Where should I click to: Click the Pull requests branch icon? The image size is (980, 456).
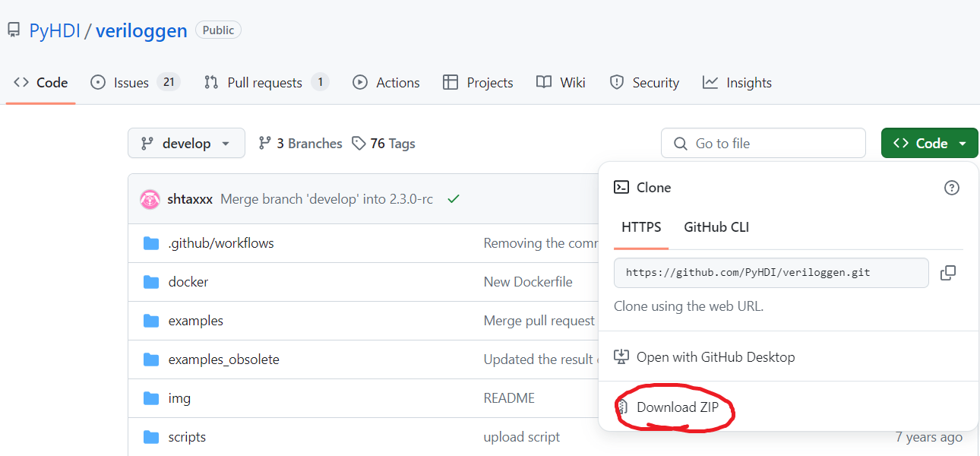point(211,83)
